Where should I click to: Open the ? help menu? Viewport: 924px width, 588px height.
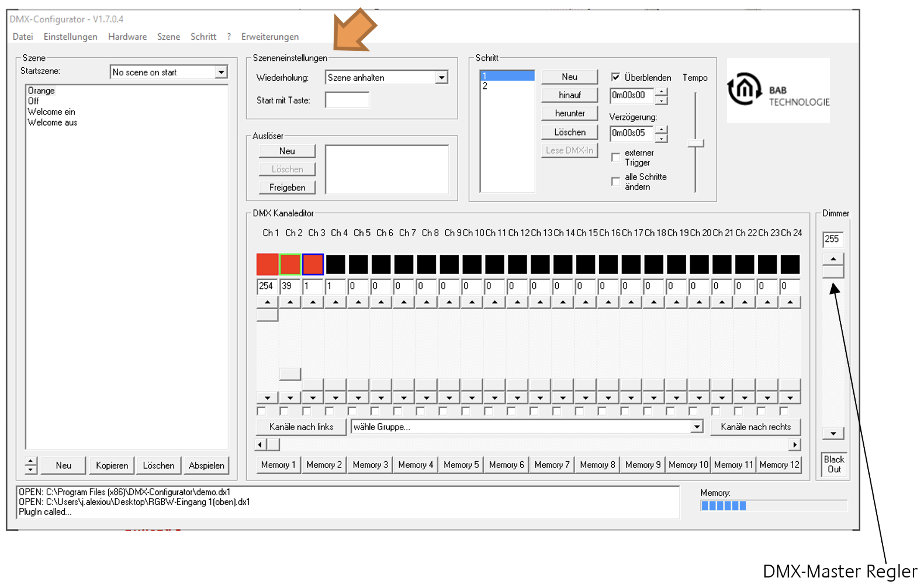pos(229,37)
